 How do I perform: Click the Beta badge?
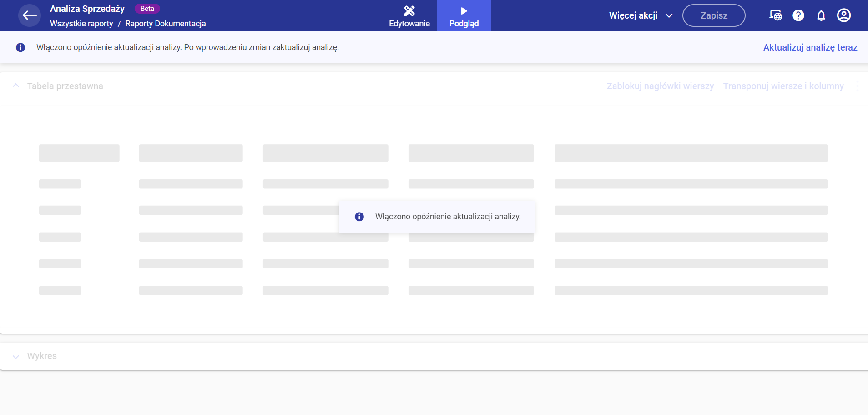(x=147, y=9)
